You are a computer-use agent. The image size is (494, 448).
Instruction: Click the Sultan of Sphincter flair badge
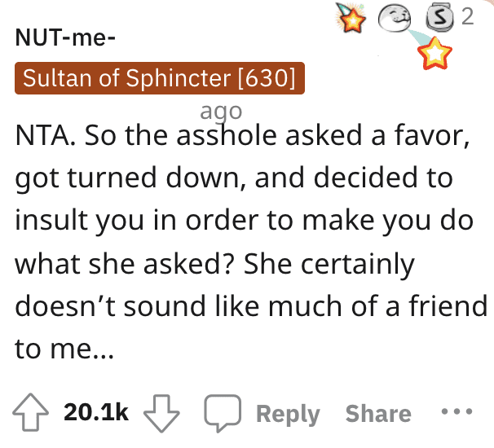pyautogui.click(x=159, y=79)
